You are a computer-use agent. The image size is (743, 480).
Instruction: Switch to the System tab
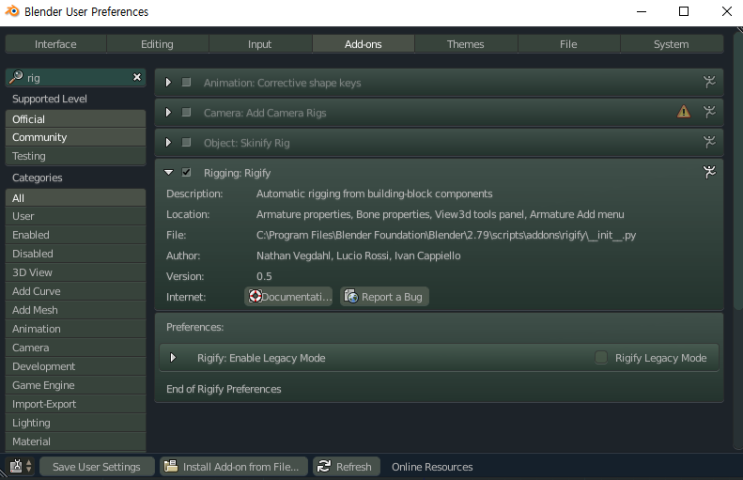[671, 44]
